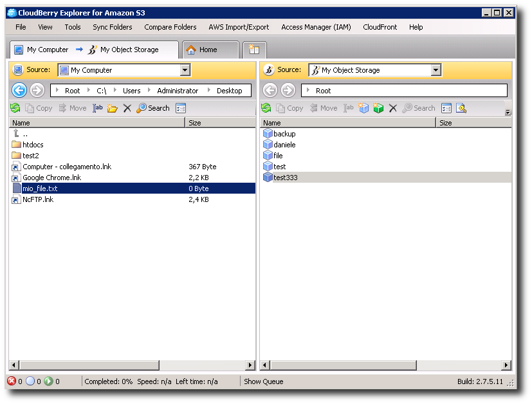Click right pane horizontal scrollbar left arrow

[265, 365]
